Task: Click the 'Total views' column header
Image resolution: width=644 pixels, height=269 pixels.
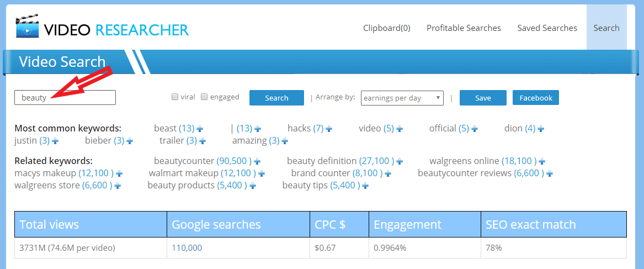Action: tap(91, 225)
